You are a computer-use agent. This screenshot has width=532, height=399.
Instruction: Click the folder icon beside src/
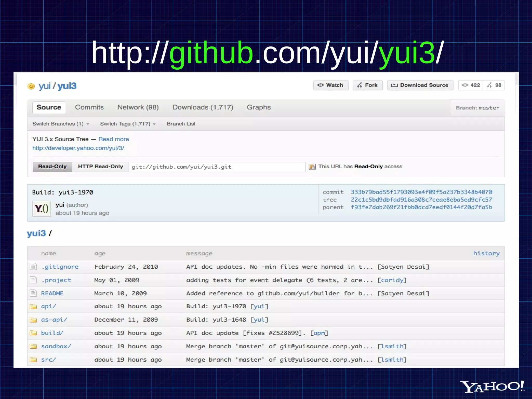click(33, 360)
